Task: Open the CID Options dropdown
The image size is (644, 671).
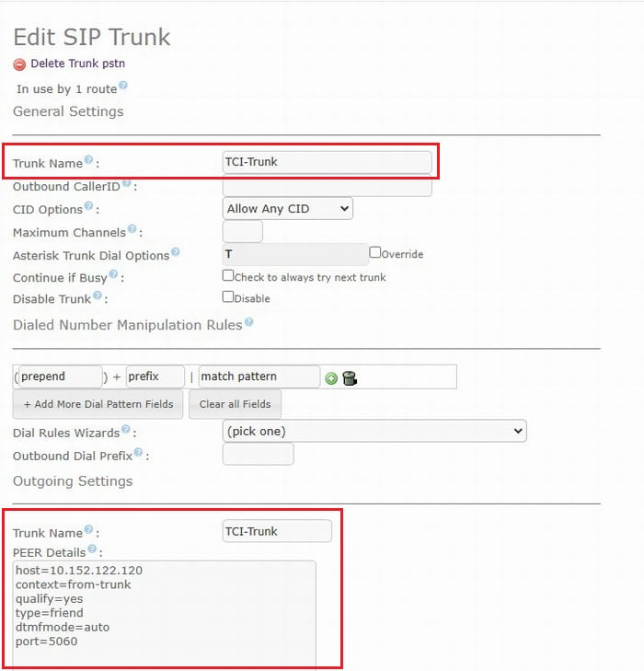Action: tap(288, 209)
